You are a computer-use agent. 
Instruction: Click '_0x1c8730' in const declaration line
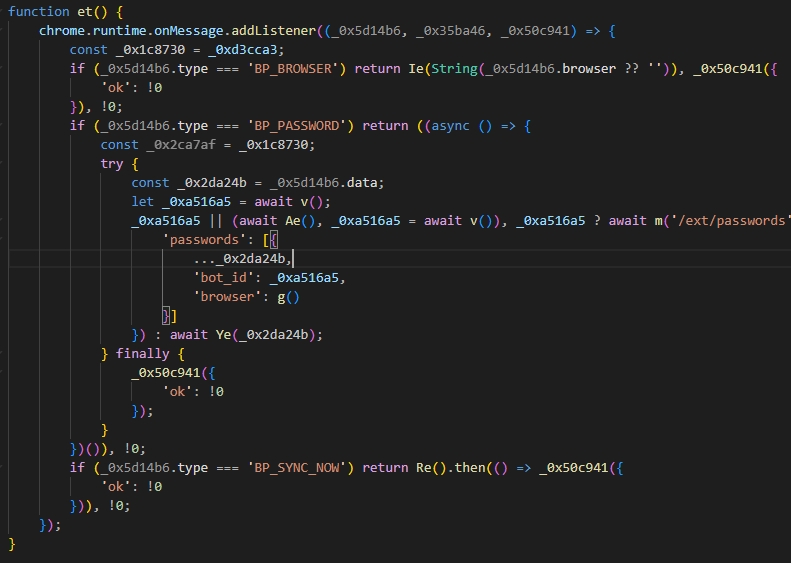click(x=150, y=50)
